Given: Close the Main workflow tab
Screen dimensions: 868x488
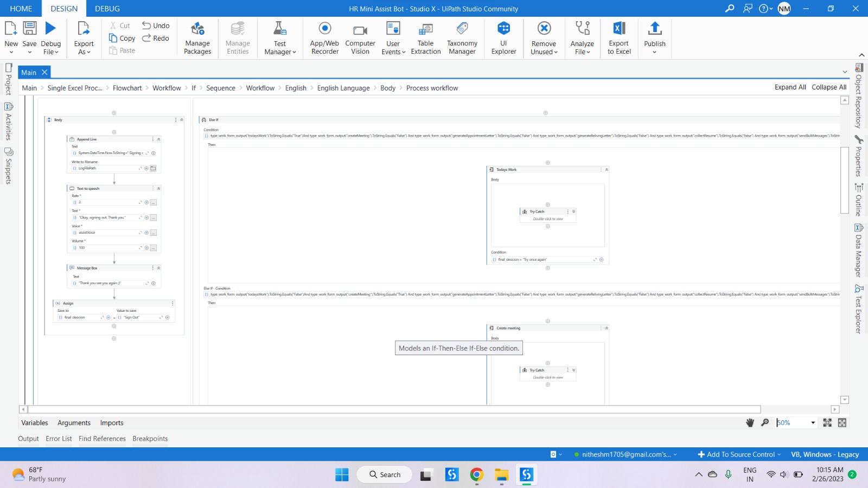Looking at the screenshot, I should [44, 72].
